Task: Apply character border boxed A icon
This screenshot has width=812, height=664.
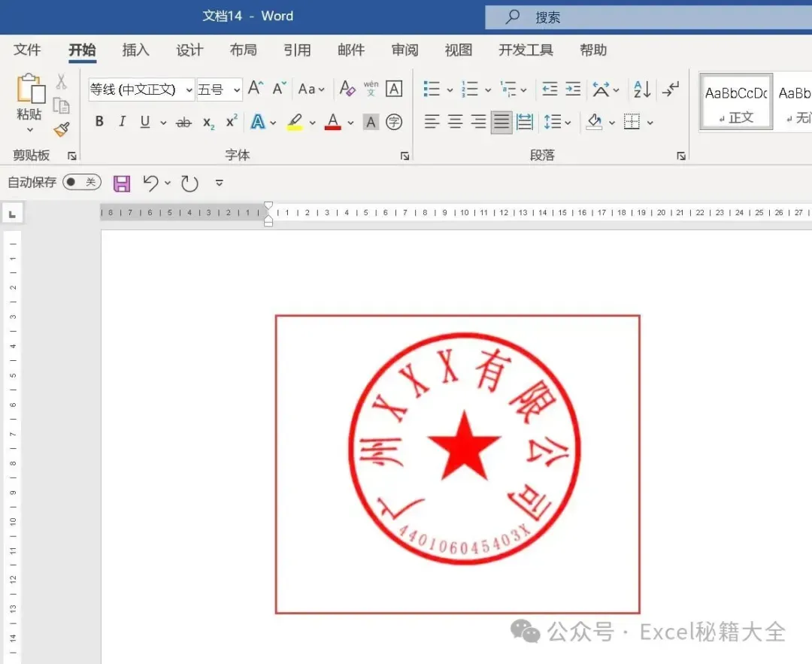Action: point(394,89)
